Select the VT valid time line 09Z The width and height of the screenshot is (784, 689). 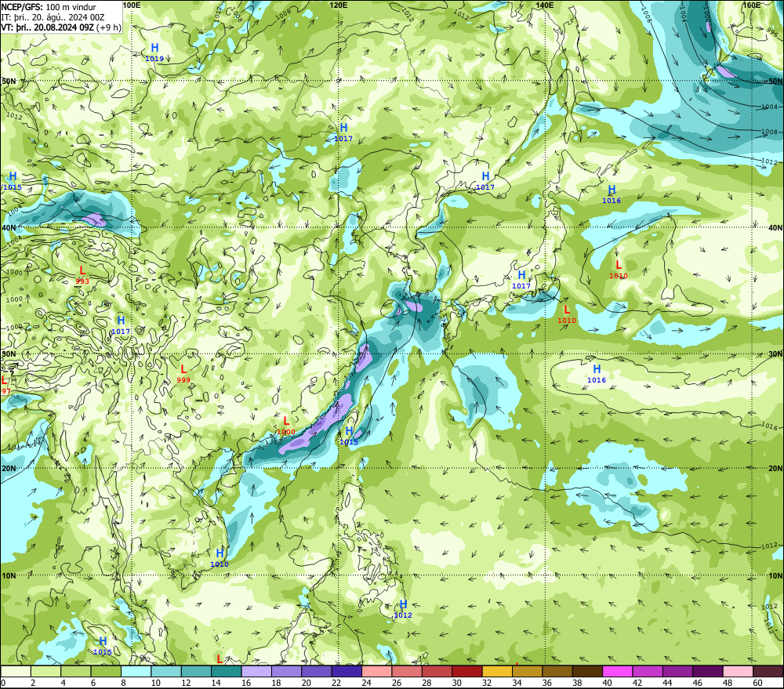(61, 27)
